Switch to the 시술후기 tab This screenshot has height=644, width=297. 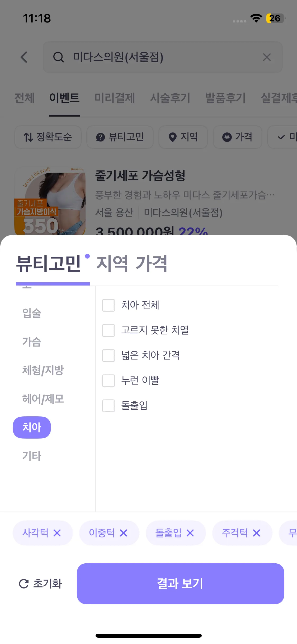click(170, 98)
